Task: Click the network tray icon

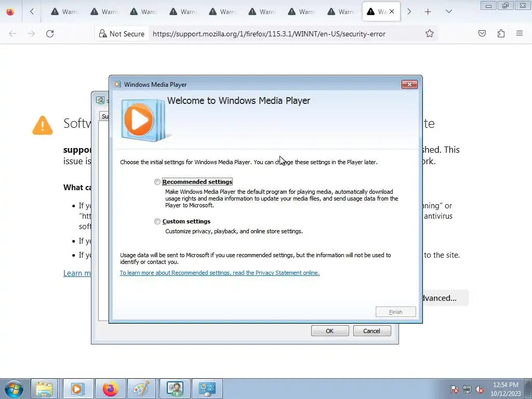Action: (x=467, y=389)
